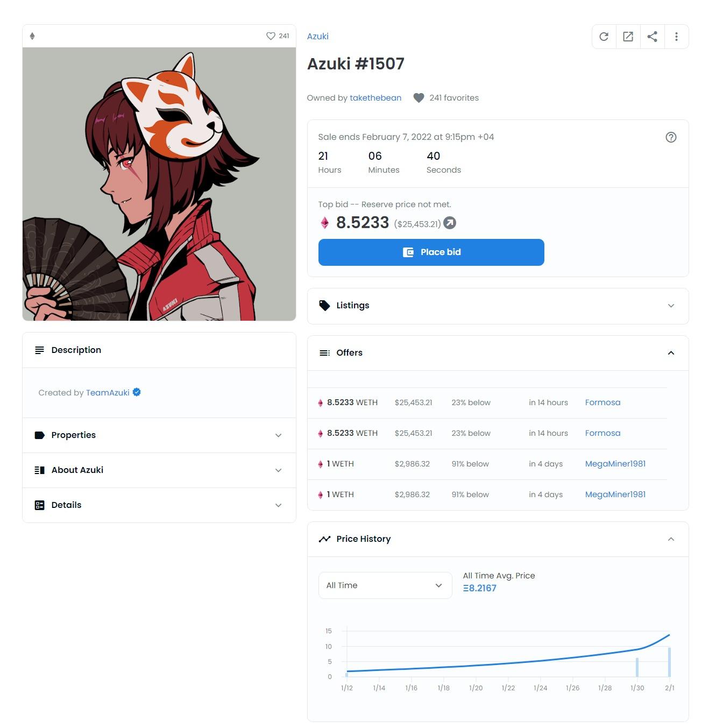The width and height of the screenshot is (709, 728).
Task: Expand the Details panel
Action: click(x=159, y=505)
